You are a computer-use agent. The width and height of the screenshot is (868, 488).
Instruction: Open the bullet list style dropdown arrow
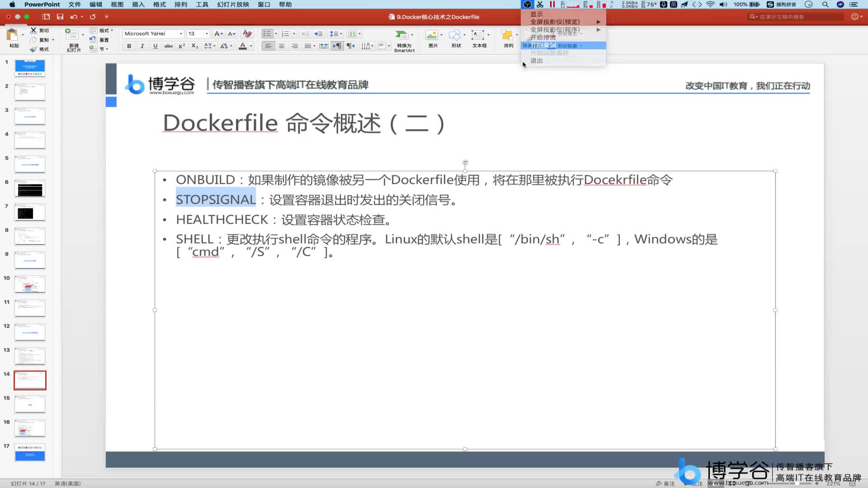coord(276,34)
